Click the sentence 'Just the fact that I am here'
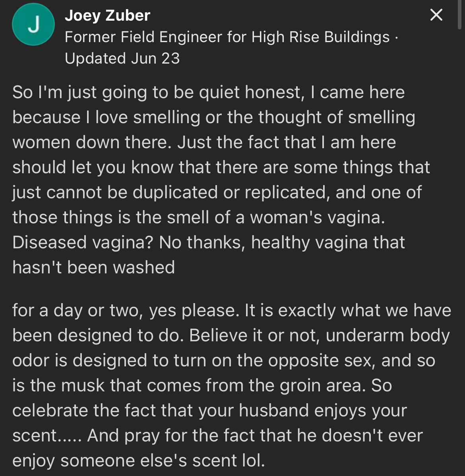This screenshot has width=465, height=476. click(x=287, y=142)
